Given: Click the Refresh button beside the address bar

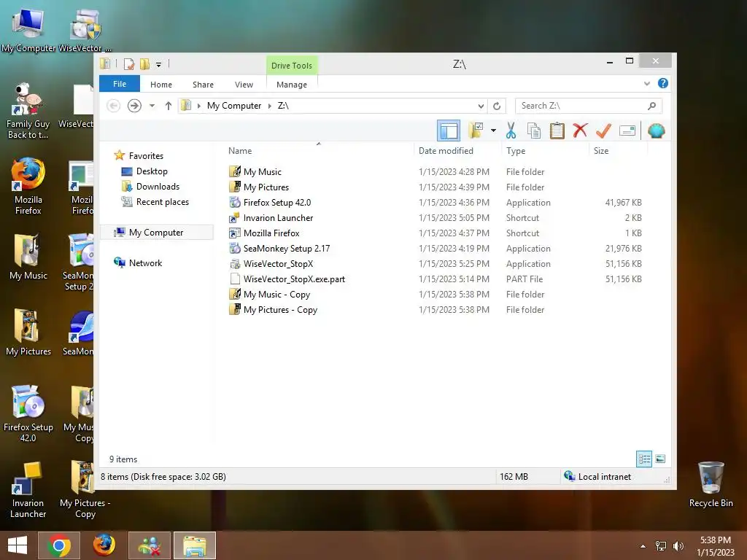Looking at the screenshot, I should (496, 106).
